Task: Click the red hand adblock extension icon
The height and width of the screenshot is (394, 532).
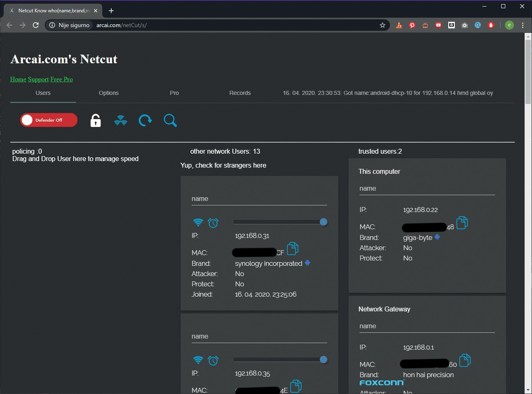Action: pyautogui.click(x=491, y=25)
